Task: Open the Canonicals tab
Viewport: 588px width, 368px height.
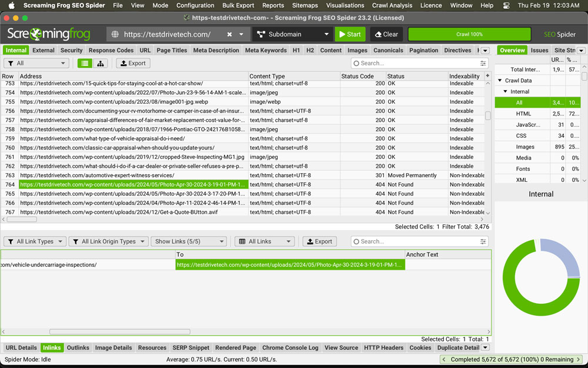Action: coord(388,50)
